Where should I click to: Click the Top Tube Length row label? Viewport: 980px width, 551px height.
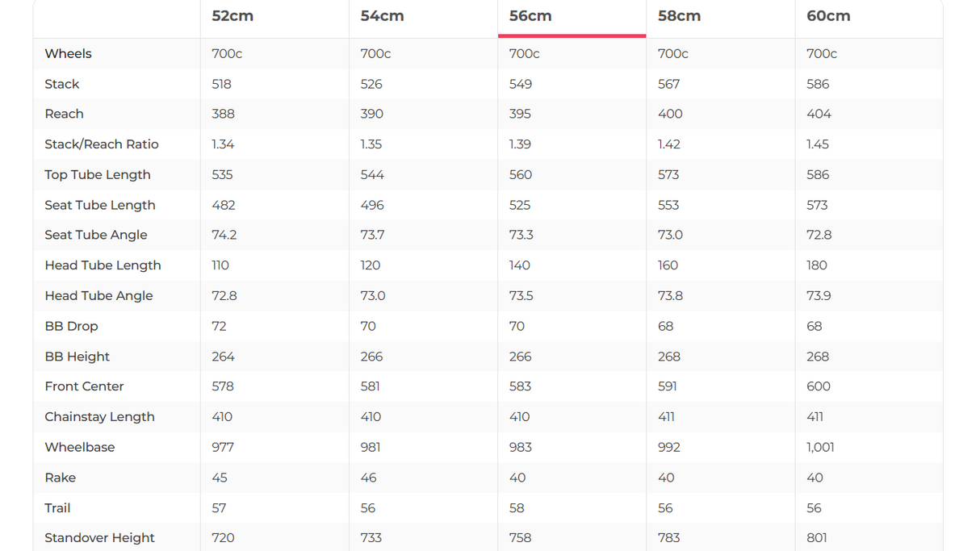[98, 175]
